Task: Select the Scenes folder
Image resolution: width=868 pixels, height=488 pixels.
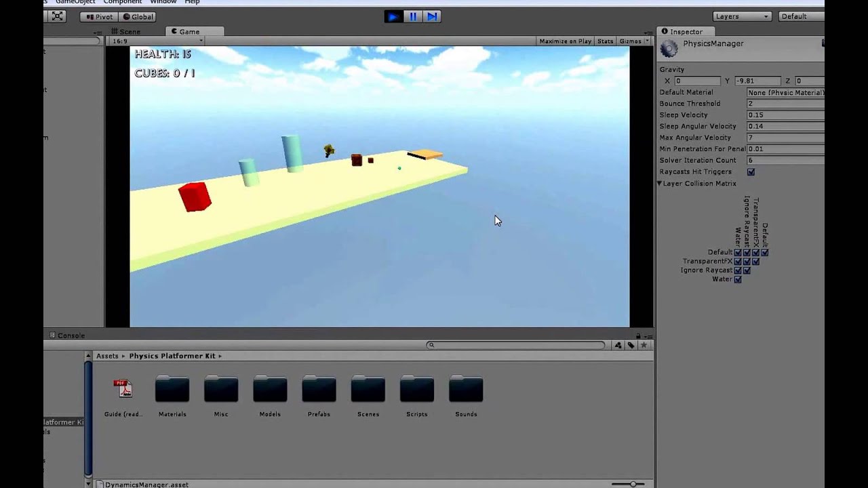Action: (x=368, y=389)
